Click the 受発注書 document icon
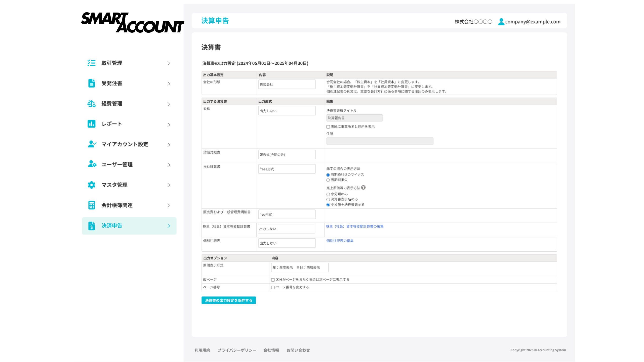 (92, 83)
